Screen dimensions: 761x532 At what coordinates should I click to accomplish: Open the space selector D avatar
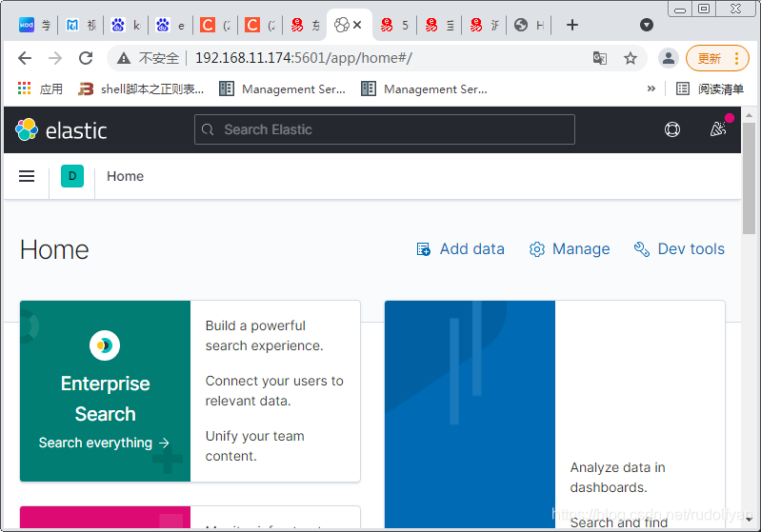pos(72,176)
